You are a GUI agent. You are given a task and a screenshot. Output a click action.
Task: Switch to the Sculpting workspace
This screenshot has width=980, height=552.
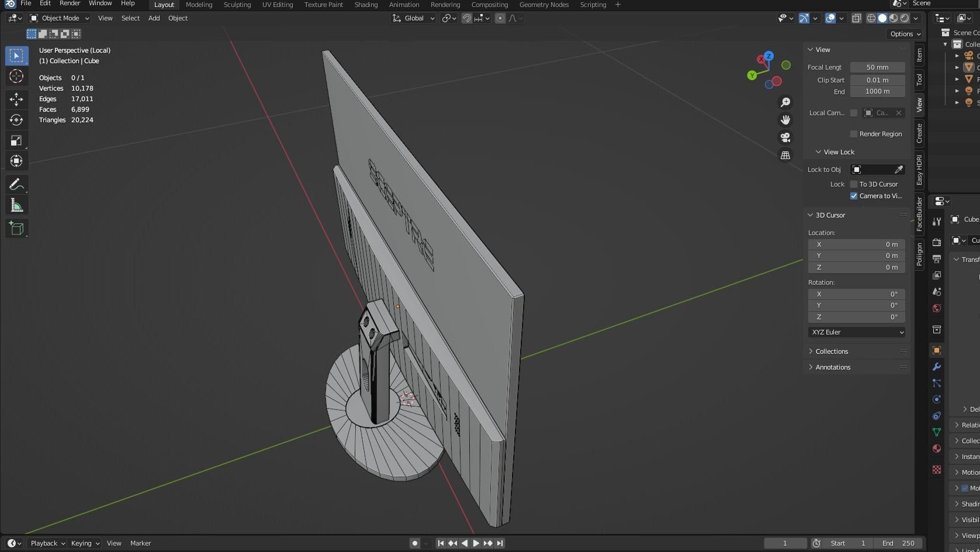pos(237,5)
